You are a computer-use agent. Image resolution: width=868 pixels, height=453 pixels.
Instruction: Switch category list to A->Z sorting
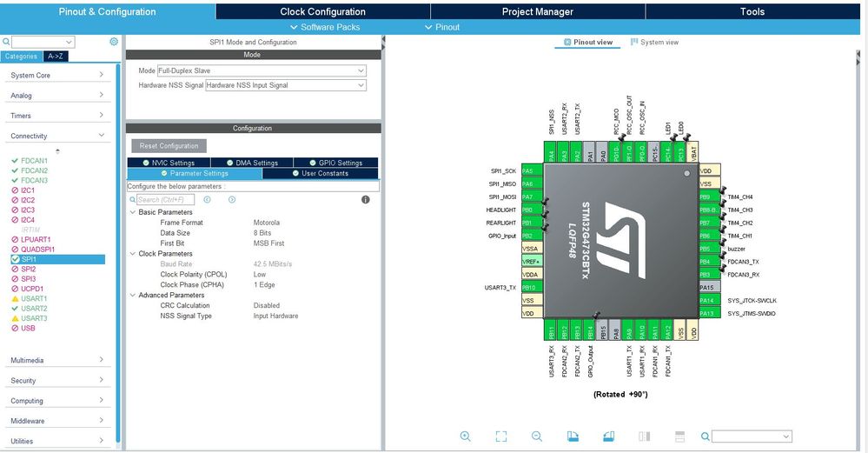(56, 56)
